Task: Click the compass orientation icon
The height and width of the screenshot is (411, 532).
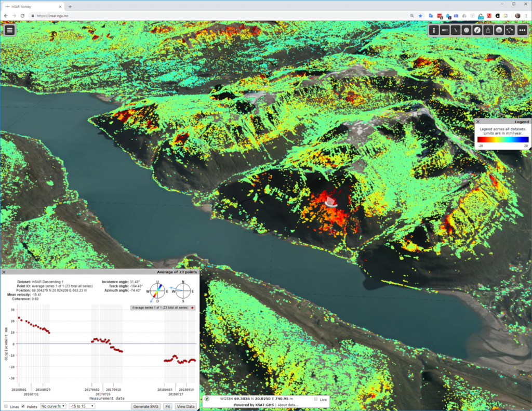Action: point(477,30)
